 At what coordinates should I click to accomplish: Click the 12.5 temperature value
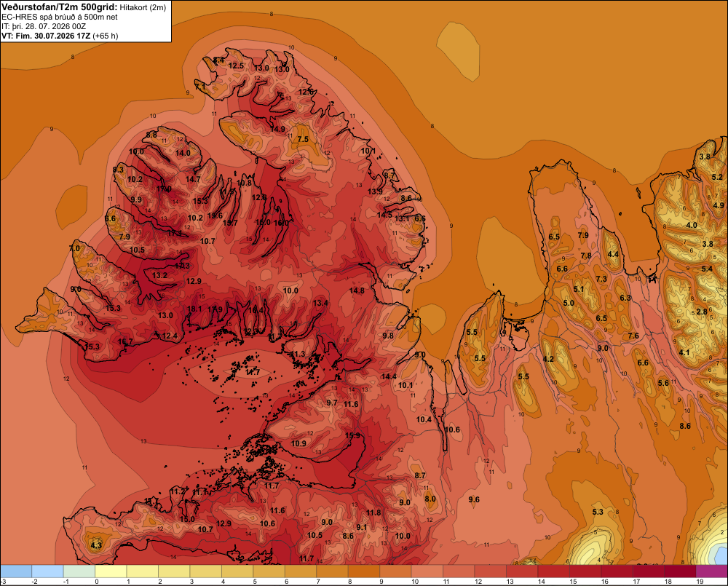[x=236, y=66]
